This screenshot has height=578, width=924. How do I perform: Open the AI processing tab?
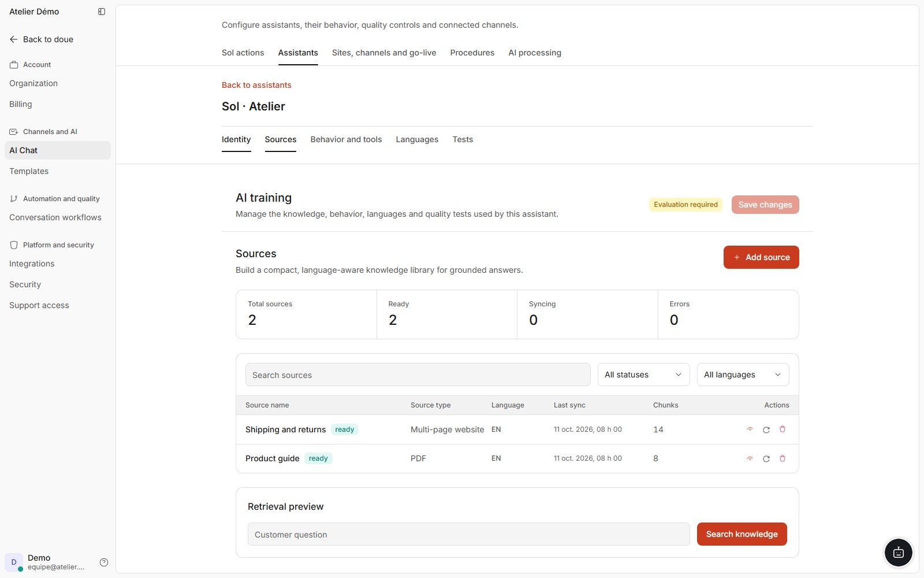pos(535,53)
